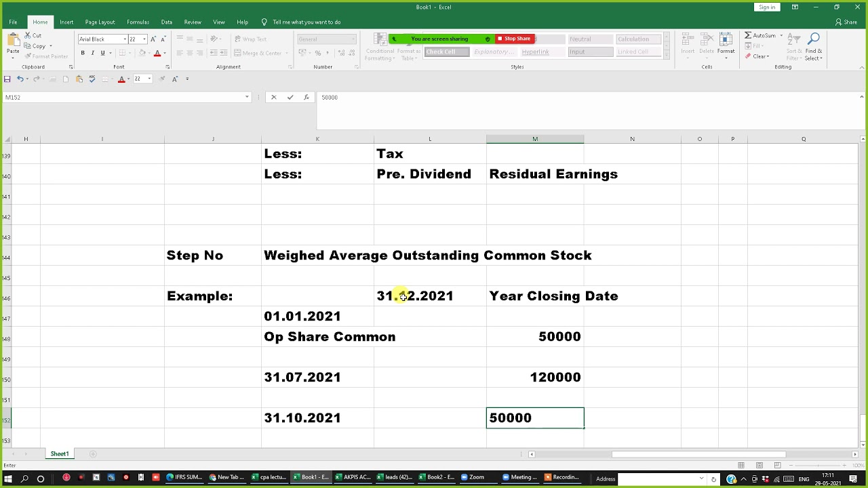868x488 pixels.
Task: Click the Insert Function fx icon
Action: click(307, 97)
